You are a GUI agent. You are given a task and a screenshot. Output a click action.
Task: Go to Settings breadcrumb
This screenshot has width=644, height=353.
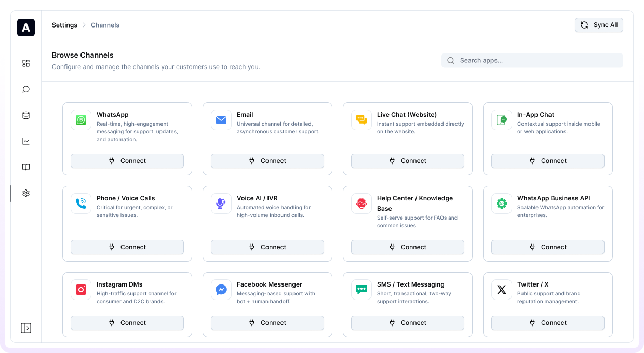tap(64, 25)
